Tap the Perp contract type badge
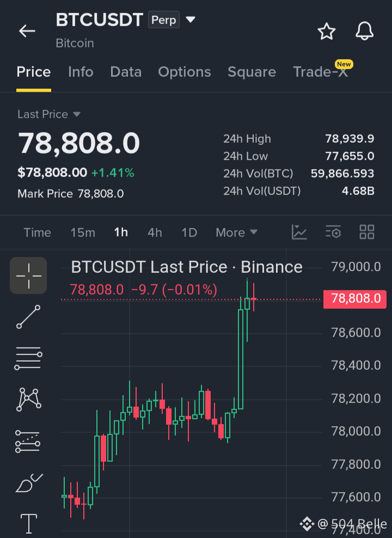The image size is (392, 538). [163, 20]
